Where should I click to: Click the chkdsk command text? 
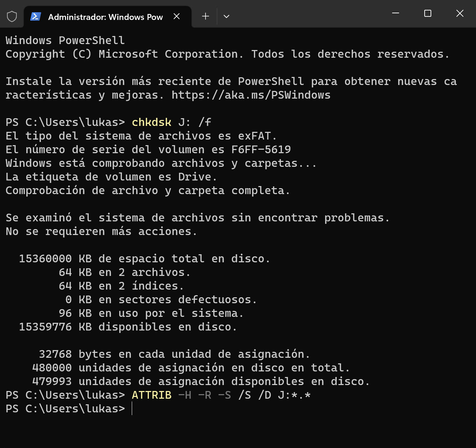151,122
